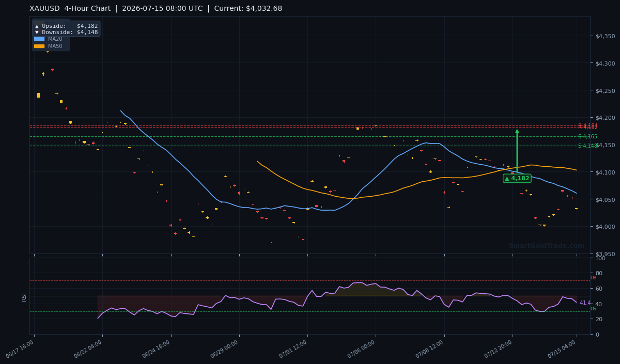Click the red OB overbought label

tap(593, 278)
